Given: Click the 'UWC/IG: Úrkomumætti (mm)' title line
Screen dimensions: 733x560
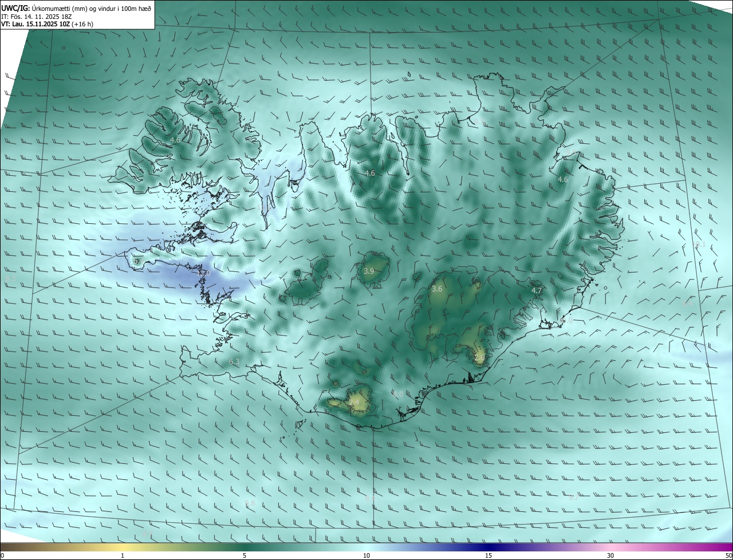Looking at the screenshot, I should 77,8.
